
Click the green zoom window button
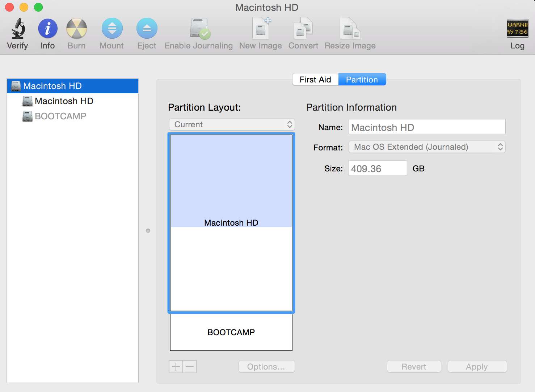38,7
